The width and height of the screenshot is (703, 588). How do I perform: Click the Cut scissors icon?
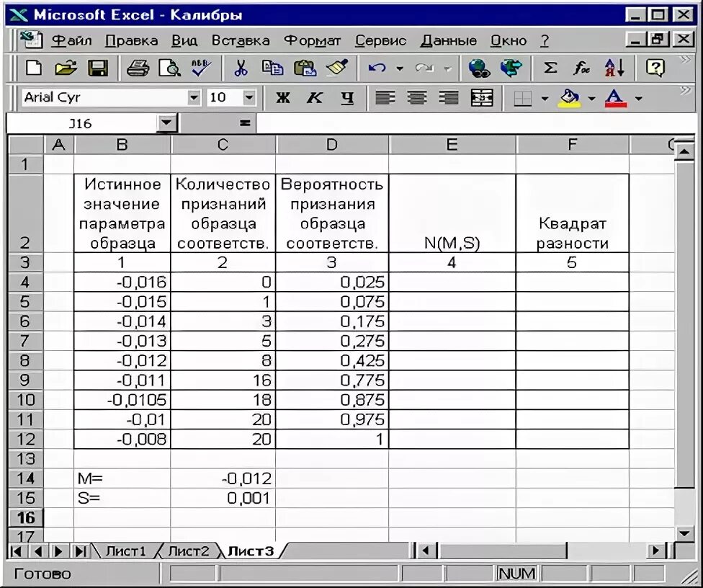point(241,68)
